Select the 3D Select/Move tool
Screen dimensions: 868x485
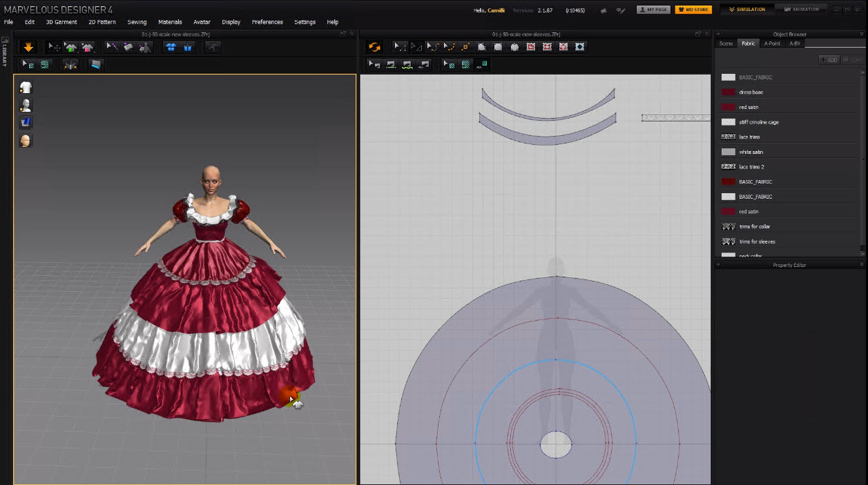pyautogui.click(x=54, y=47)
